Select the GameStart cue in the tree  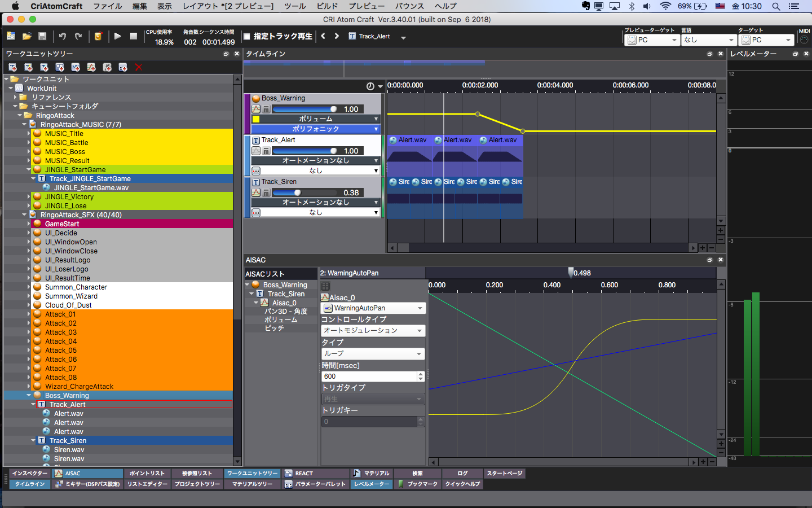pos(62,224)
